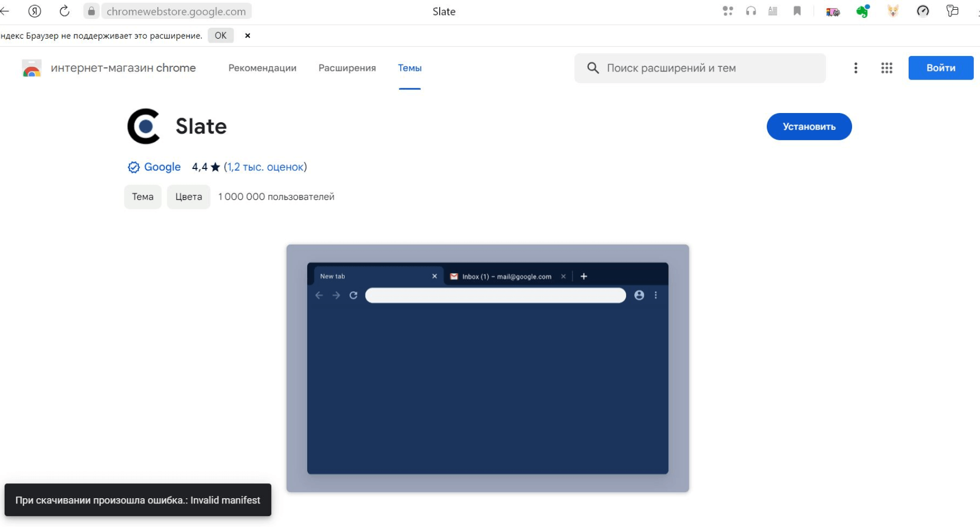Image resolution: width=980 pixels, height=527 pixels.
Task: Bookmark this page using the bookmark icon
Action: click(797, 11)
